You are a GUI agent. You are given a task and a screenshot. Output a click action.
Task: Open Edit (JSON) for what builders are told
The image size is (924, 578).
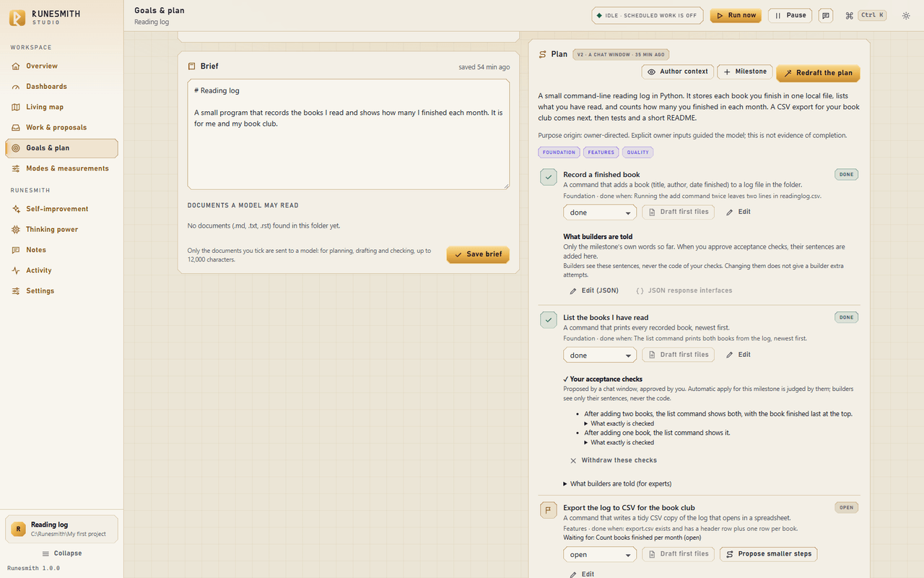click(593, 290)
